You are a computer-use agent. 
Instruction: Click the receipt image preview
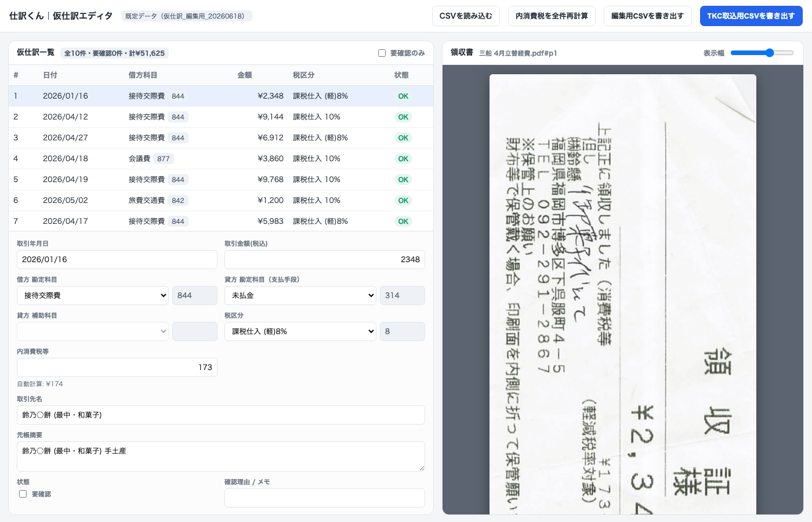[623, 294]
